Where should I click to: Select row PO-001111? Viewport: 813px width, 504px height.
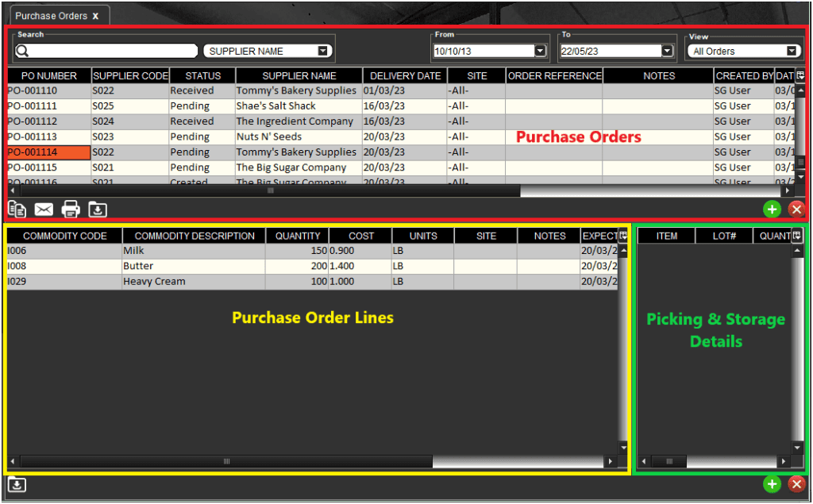(x=400, y=106)
